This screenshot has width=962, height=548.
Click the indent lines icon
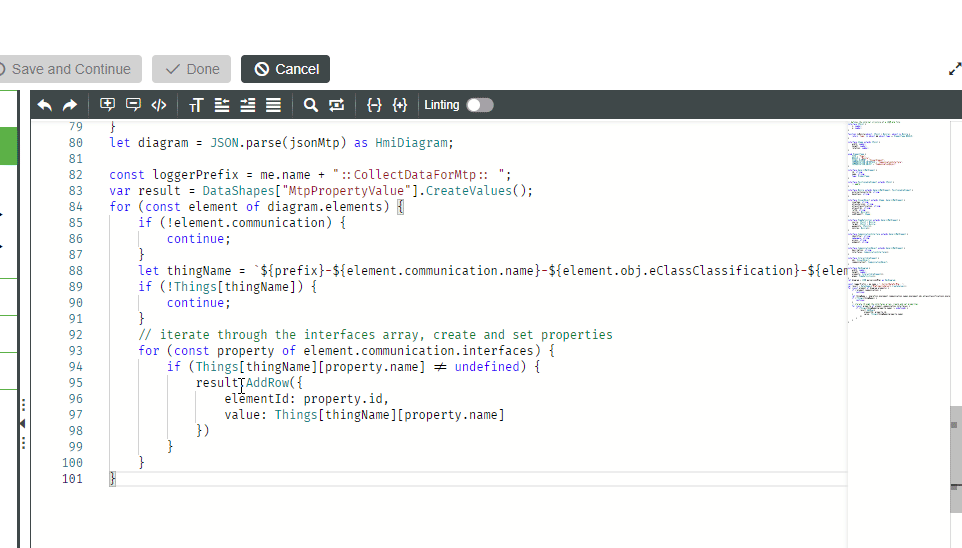247,105
